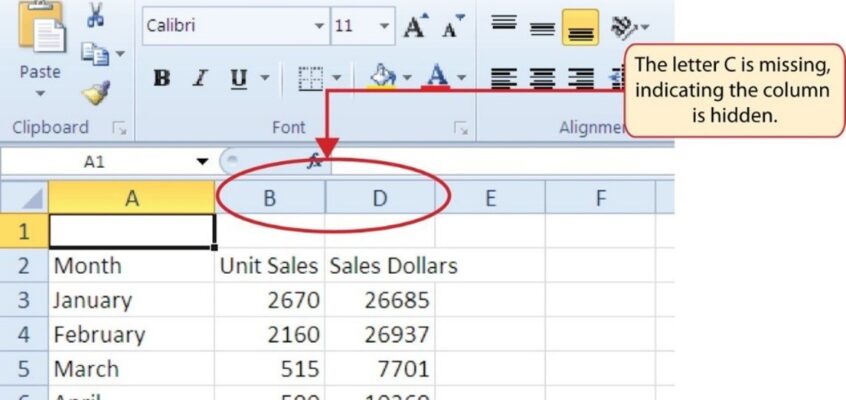Select column E header
The image size is (846, 400).
tap(490, 198)
